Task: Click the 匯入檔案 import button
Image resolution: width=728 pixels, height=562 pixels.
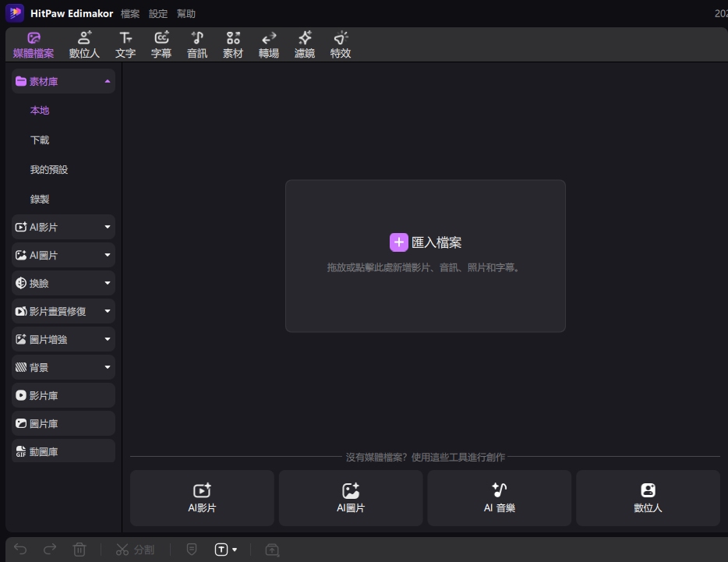Action: point(426,242)
